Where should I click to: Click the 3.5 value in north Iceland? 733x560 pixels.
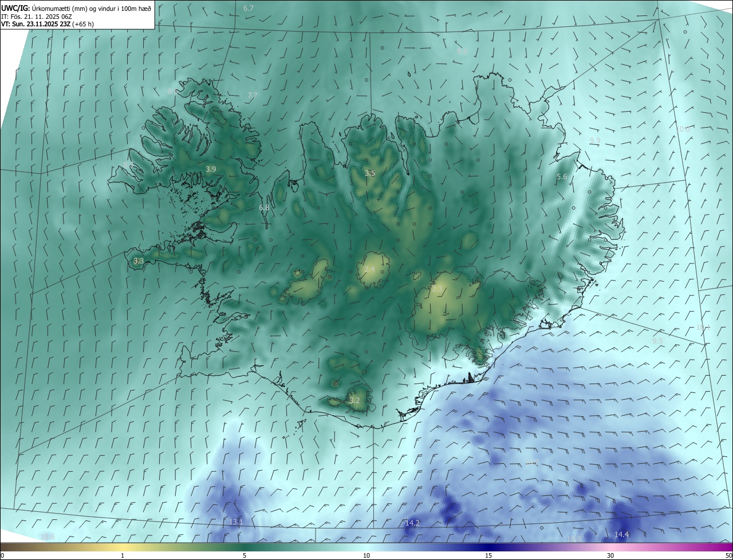click(x=370, y=173)
